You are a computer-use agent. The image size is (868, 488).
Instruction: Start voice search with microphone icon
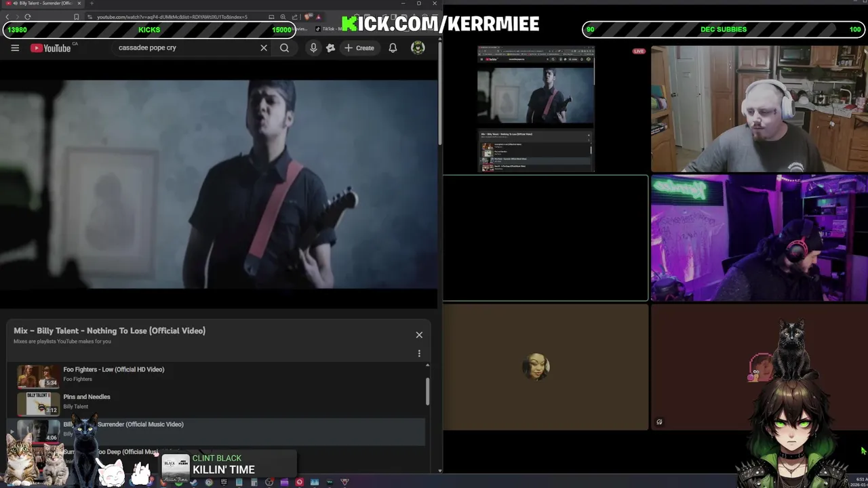(313, 48)
